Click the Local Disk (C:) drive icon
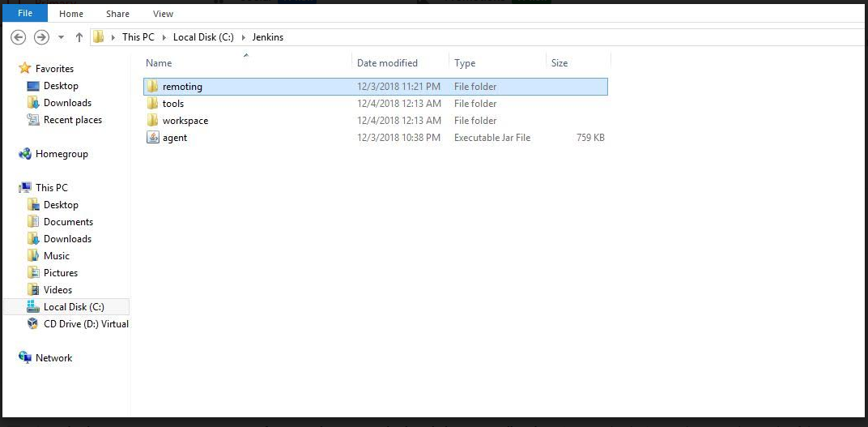This screenshot has width=868, height=427. pyautogui.click(x=34, y=307)
